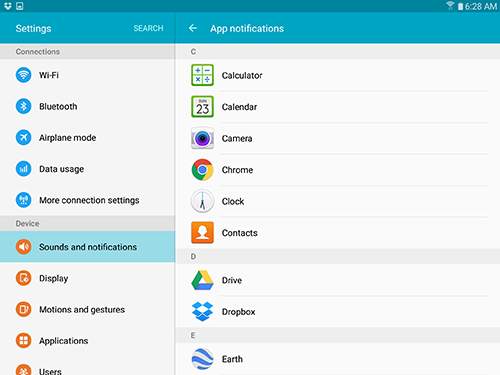Image resolution: width=500 pixels, height=375 pixels.
Task: Select Sounds and notifications entry
Action: pyautogui.click(x=87, y=247)
